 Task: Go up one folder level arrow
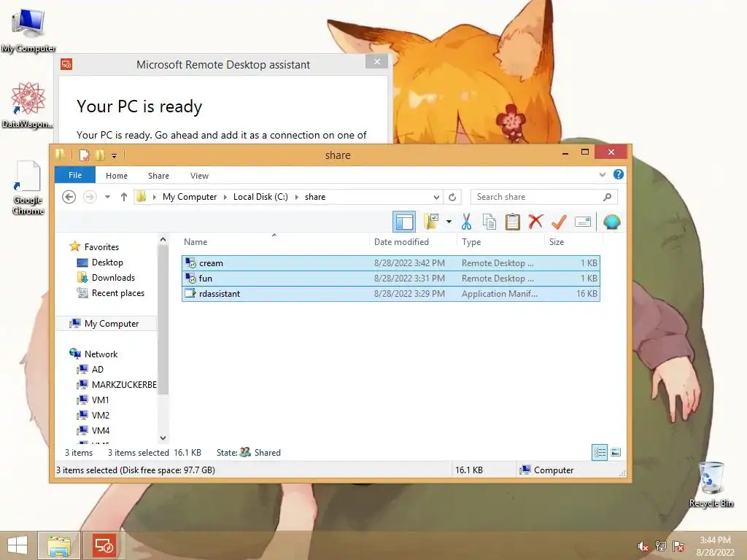[124, 197]
